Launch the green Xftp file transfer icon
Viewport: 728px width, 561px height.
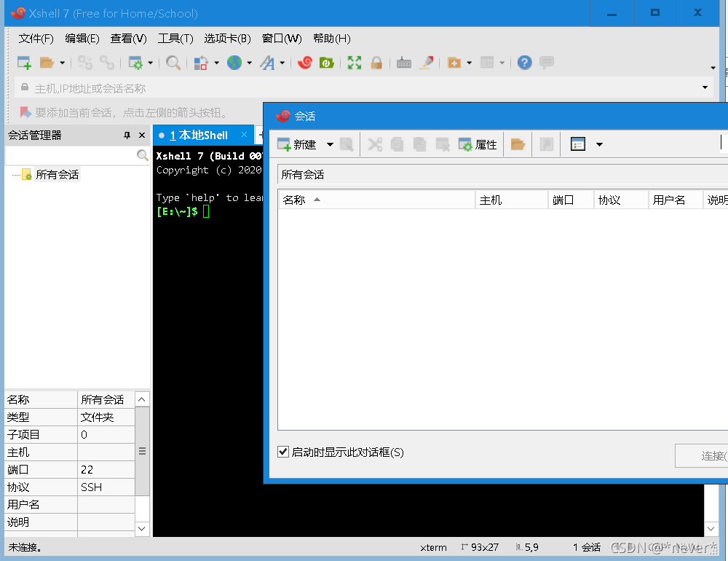pyautogui.click(x=327, y=63)
